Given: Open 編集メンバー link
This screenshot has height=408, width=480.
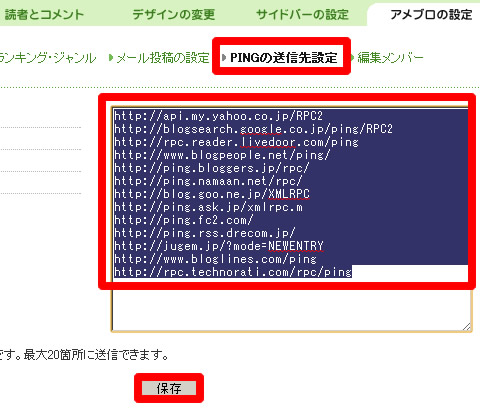Looking at the screenshot, I should (x=390, y=58).
